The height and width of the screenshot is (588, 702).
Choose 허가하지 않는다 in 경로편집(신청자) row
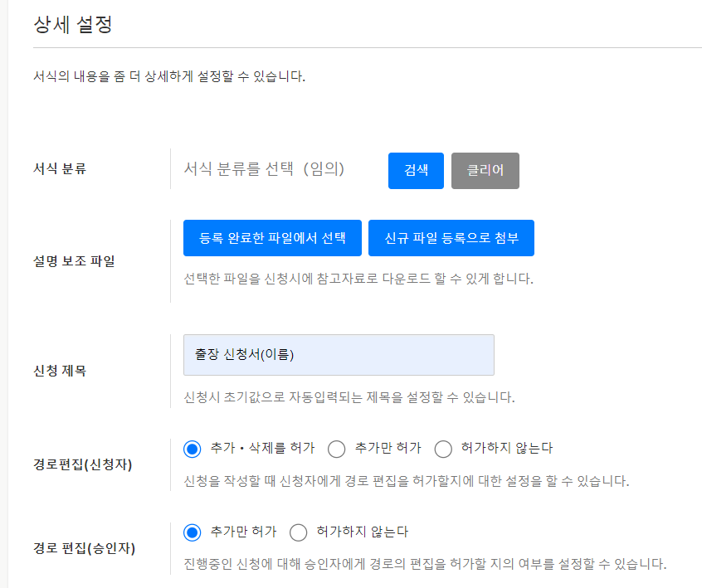tap(443, 449)
